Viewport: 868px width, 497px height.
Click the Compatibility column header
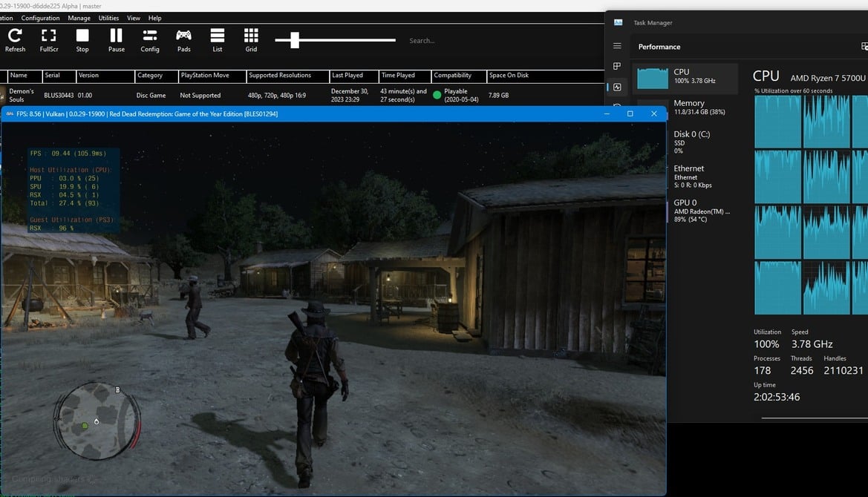(459, 76)
